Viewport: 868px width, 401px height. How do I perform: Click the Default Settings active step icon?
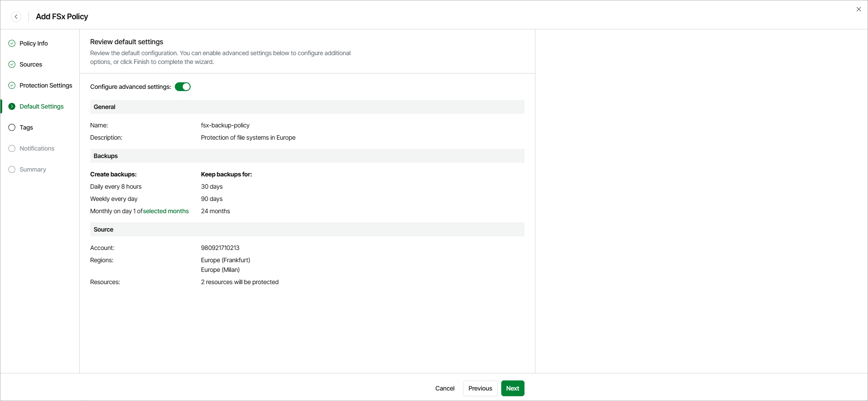12,106
